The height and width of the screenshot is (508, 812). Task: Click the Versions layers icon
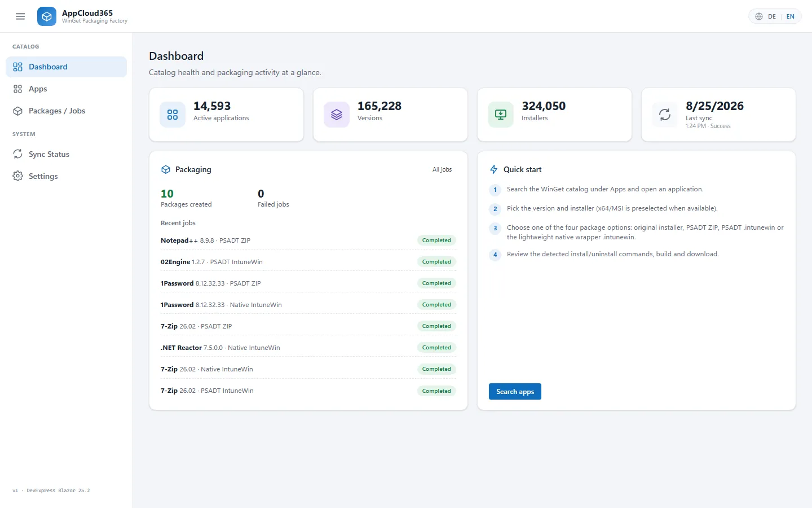tap(337, 115)
